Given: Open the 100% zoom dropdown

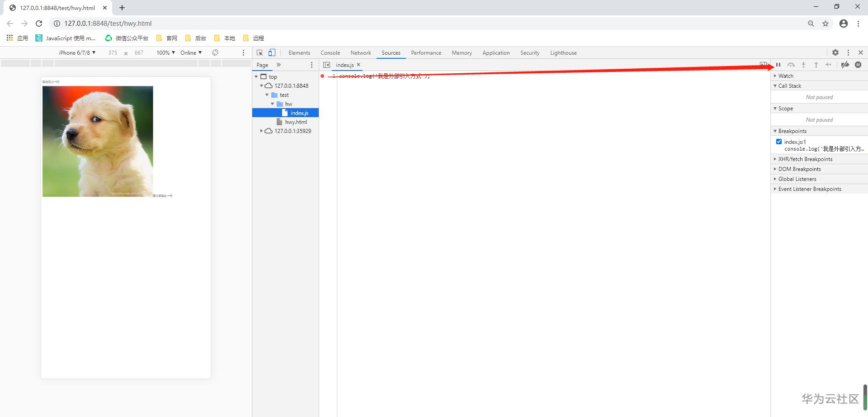Looking at the screenshot, I should pyautogui.click(x=165, y=52).
